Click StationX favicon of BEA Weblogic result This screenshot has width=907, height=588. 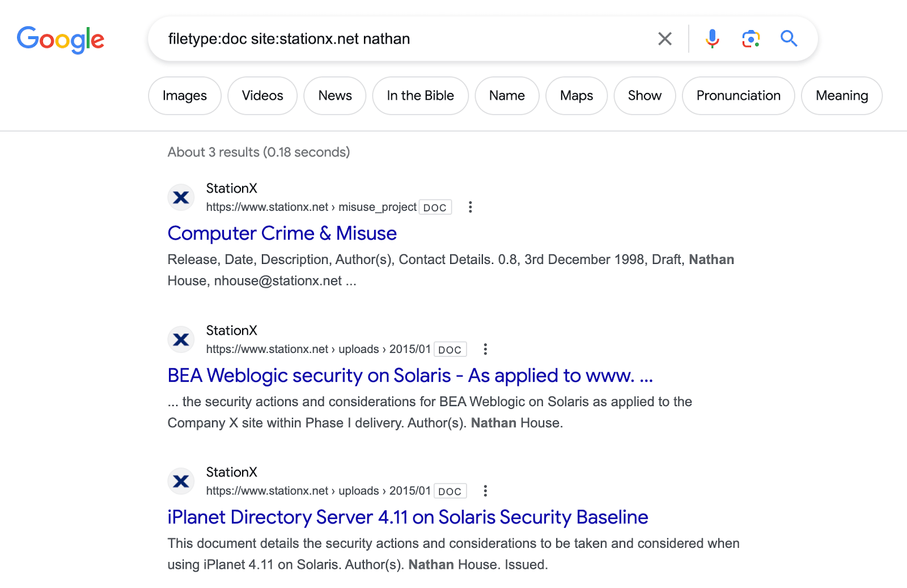181,340
